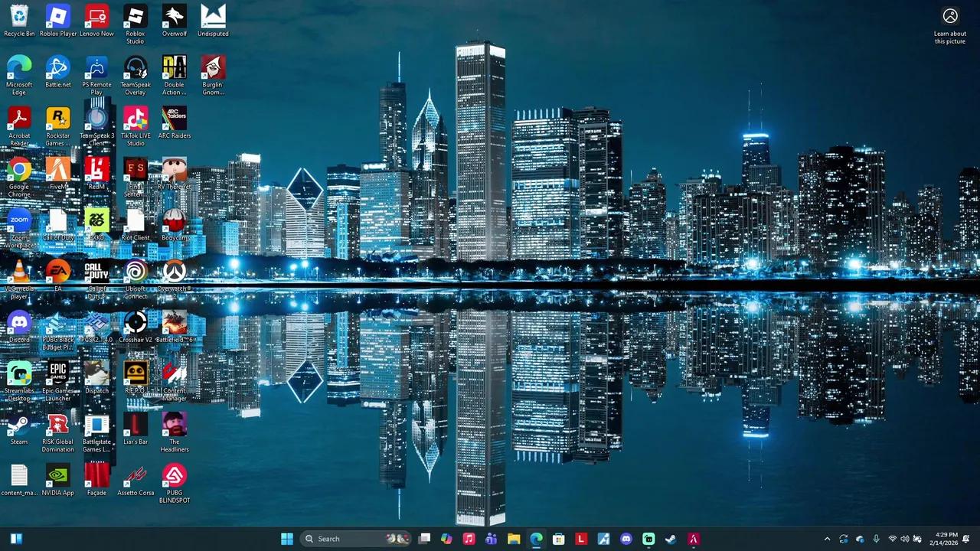
Task: Click Learn about this picture
Action: pyautogui.click(x=950, y=26)
